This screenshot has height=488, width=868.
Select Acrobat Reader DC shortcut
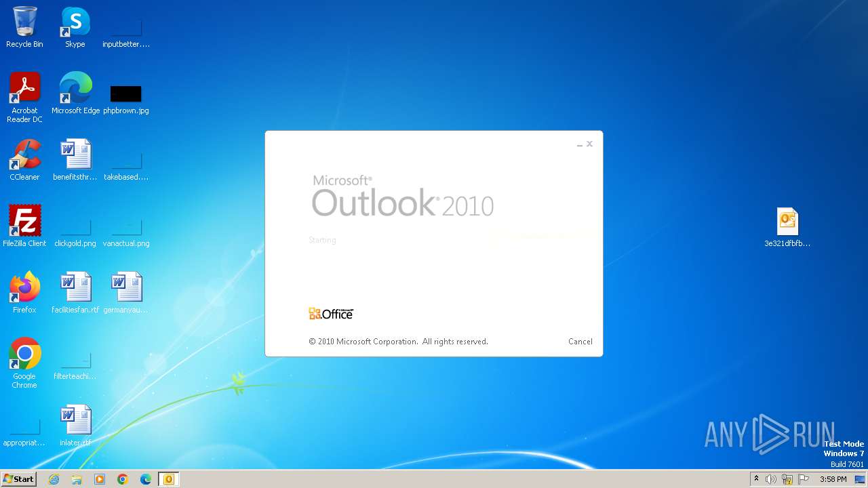[24, 98]
